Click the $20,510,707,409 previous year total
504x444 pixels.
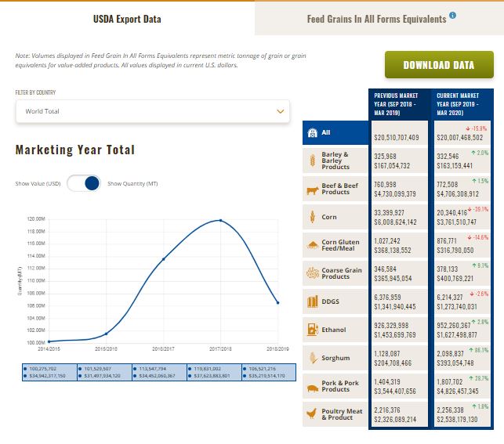[397, 138]
